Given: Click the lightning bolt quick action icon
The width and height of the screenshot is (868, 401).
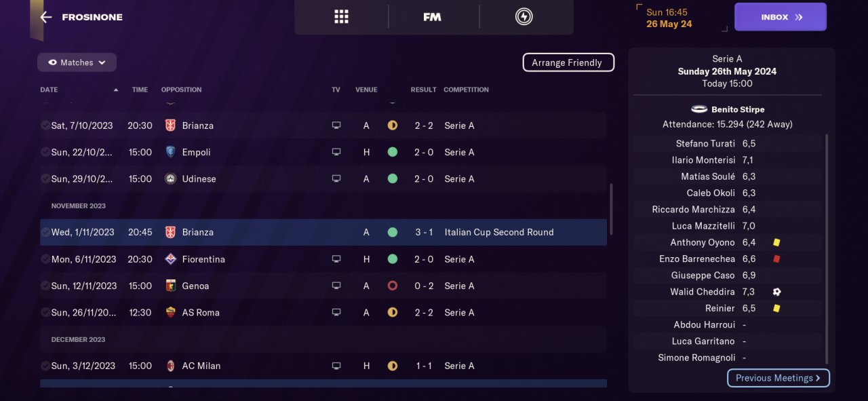Looking at the screenshot, I should (524, 17).
